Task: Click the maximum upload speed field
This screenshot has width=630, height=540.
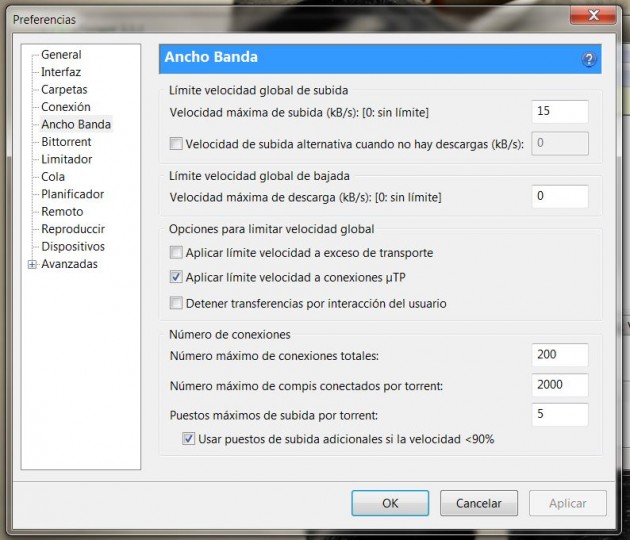Action: pyautogui.click(x=559, y=112)
